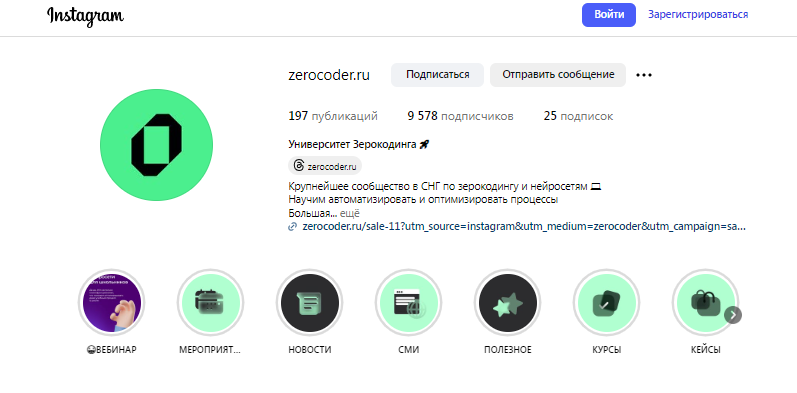Click the Войти login button

(608, 15)
